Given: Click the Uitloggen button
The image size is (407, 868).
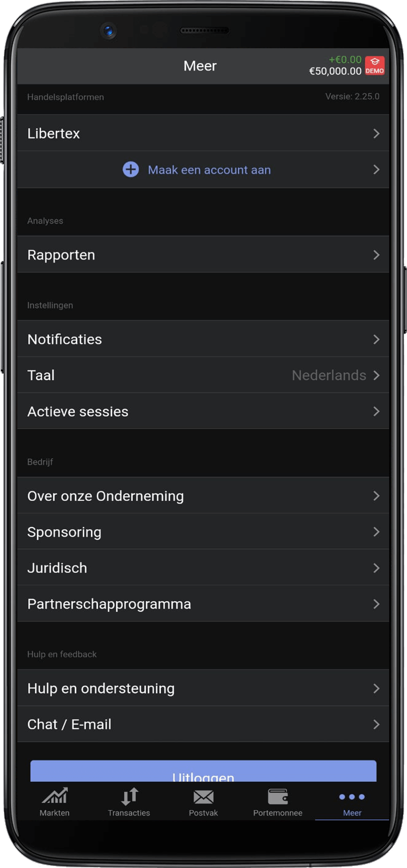Looking at the screenshot, I should [x=203, y=772].
